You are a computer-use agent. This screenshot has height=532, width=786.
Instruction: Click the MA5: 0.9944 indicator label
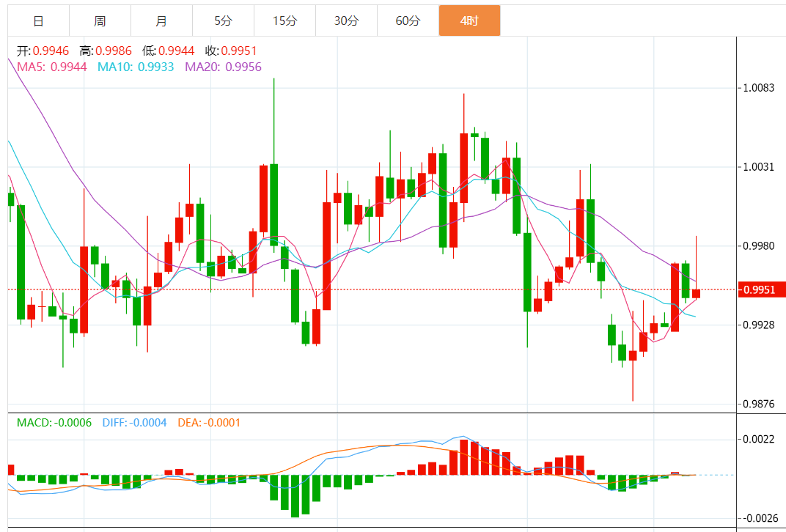[51, 67]
